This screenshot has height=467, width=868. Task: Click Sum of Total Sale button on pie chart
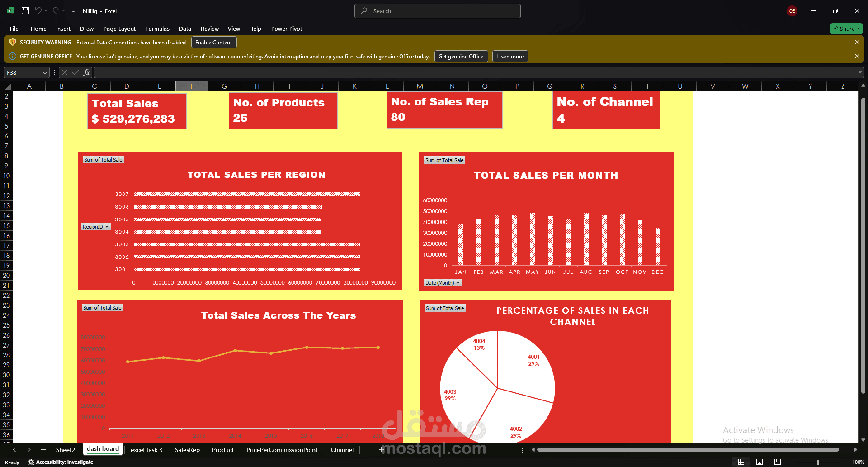(445, 308)
